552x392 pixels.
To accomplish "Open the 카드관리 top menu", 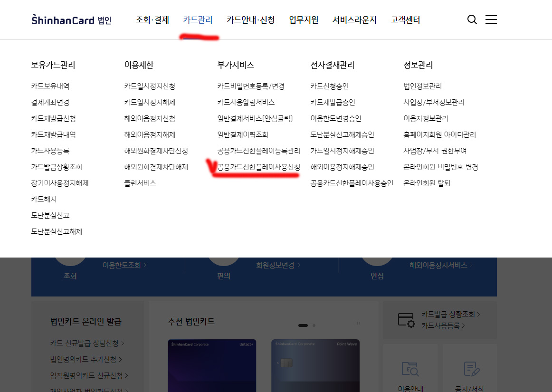I will click(198, 20).
